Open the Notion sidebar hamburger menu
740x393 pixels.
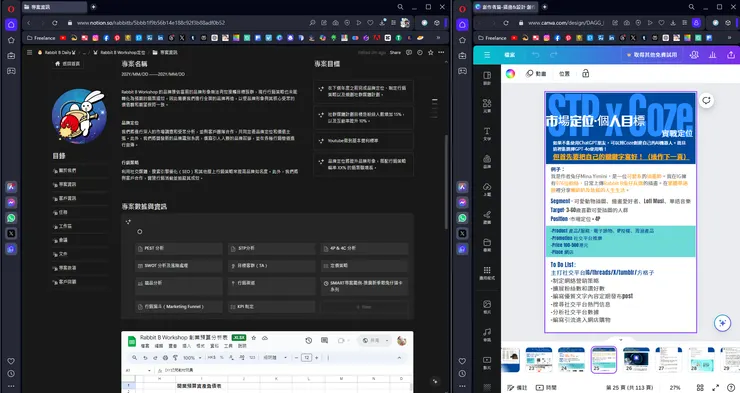coord(29,52)
